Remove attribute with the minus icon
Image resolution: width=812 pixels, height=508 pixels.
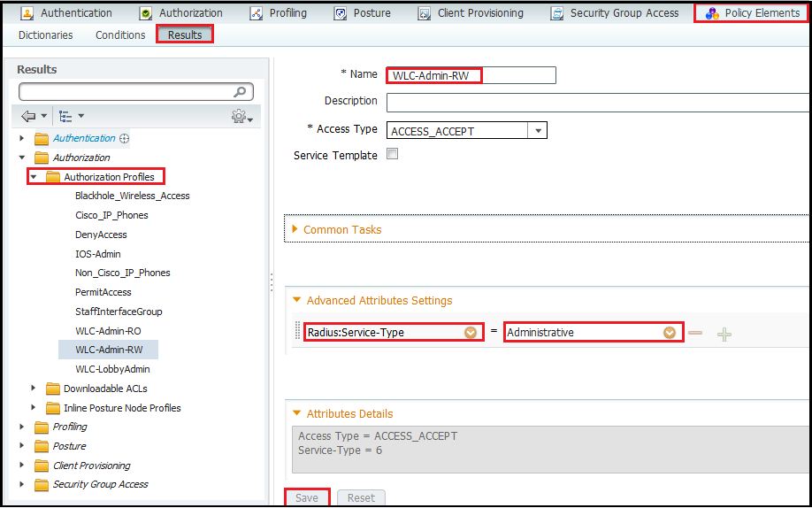(x=696, y=333)
